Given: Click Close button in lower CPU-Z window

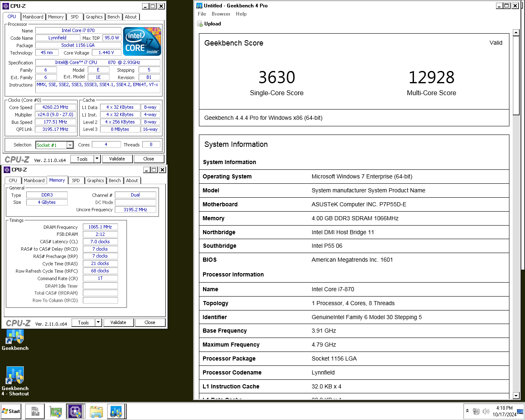Looking at the screenshot, I should coord(150,322).
